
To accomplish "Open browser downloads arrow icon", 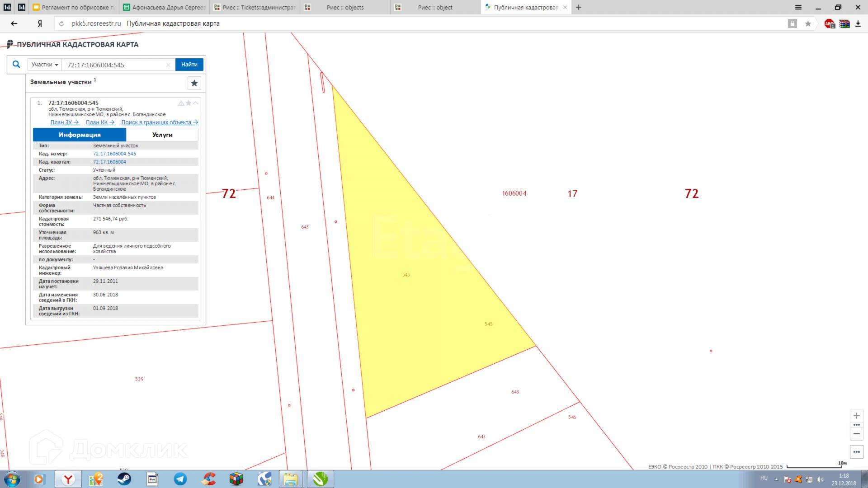I will tap(858, 24).
